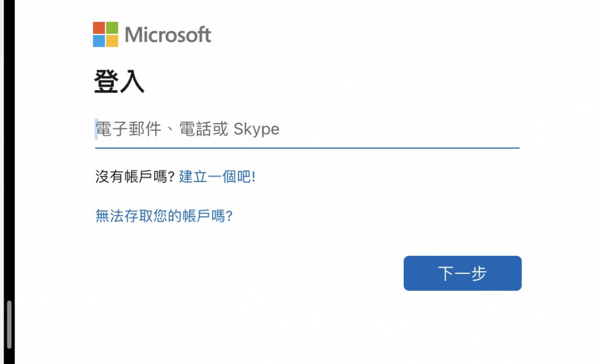Click the green square of Microsoft logo
This screenshot has width=600, height=364.
click(112, 28)
